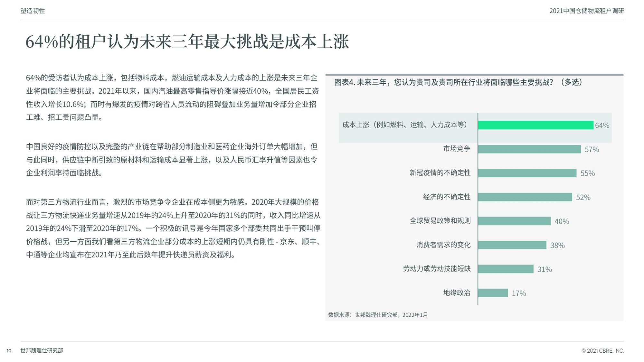
Task: Click the 31% value label
Action: pyautogui.click(x=545, y=269)
